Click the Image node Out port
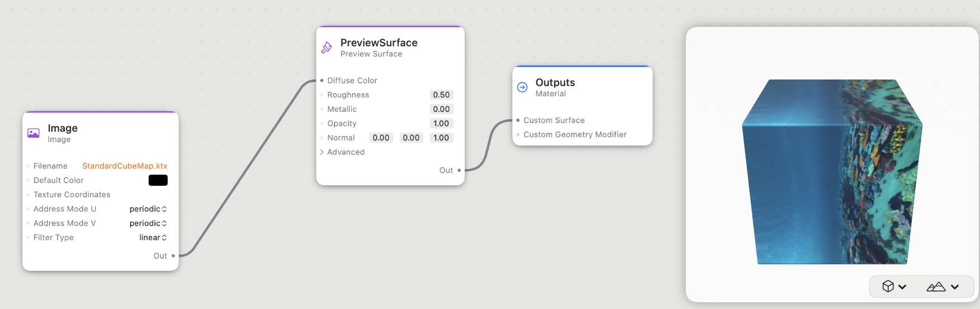 point(173,256)
